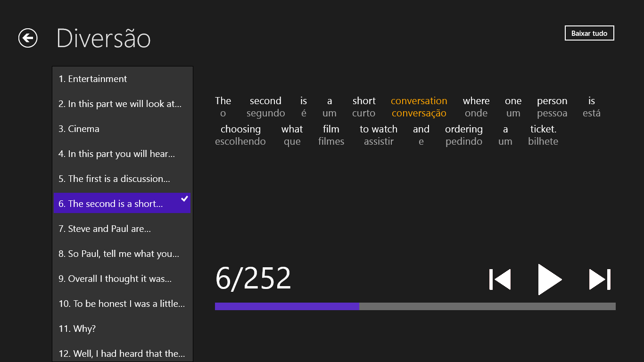Click the highlighted word 'conversation'
The width and height of the screenshot is (644, 362).
[x=419, y=101]
